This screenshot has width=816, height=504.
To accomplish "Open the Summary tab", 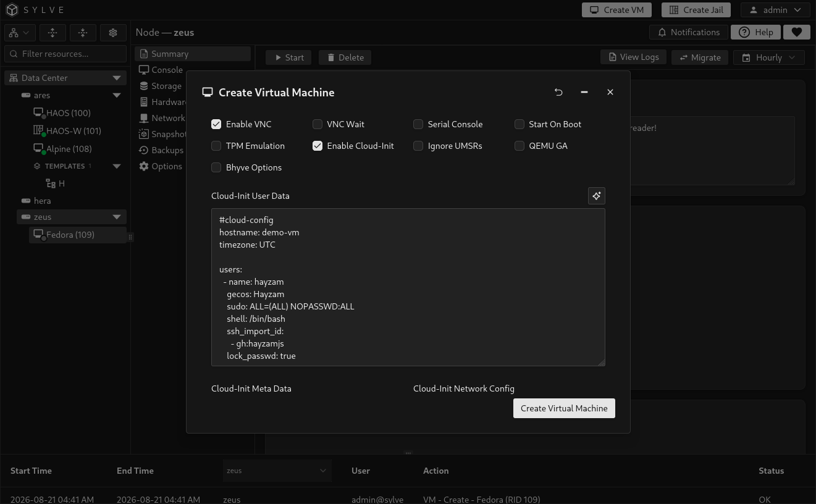I will pyautogui.click(x=193, y=54).
